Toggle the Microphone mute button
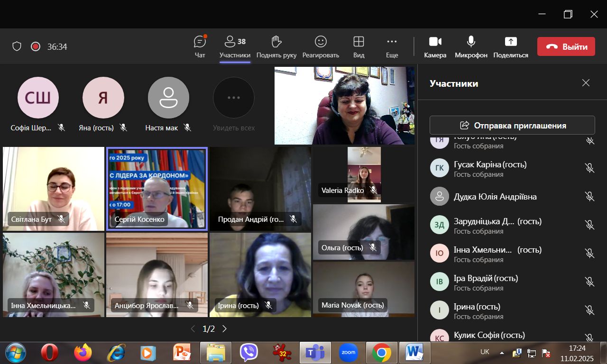Viewport: 607px width, 364px height. pyautogui.click(x=471, y=42)
